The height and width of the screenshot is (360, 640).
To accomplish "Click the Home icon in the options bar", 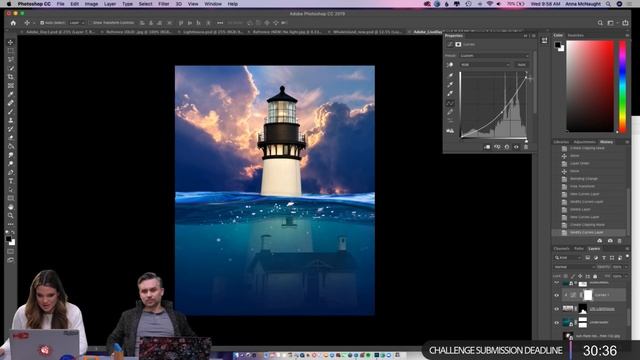I will tap(13, 23).
